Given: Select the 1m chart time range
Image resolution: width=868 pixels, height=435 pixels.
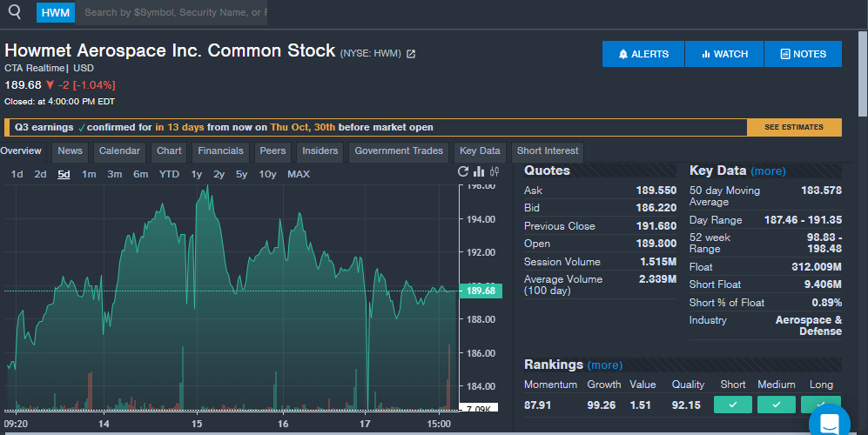Looking at the screenshot, I should 89,174.
